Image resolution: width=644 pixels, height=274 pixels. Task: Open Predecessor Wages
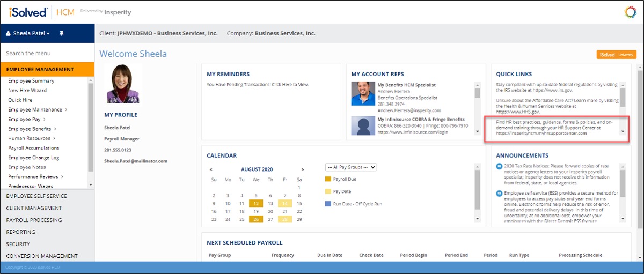click(31, 186)
